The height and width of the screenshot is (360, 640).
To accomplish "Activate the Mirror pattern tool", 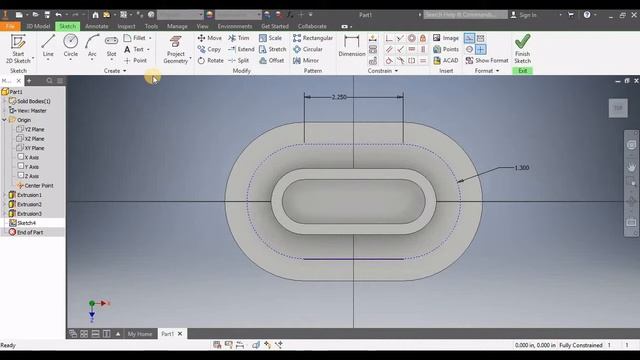I will [306, 60].
